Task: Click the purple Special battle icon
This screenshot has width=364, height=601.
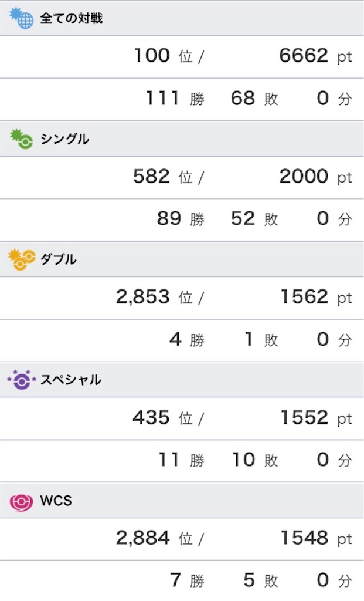Action: tap(22, 380)
